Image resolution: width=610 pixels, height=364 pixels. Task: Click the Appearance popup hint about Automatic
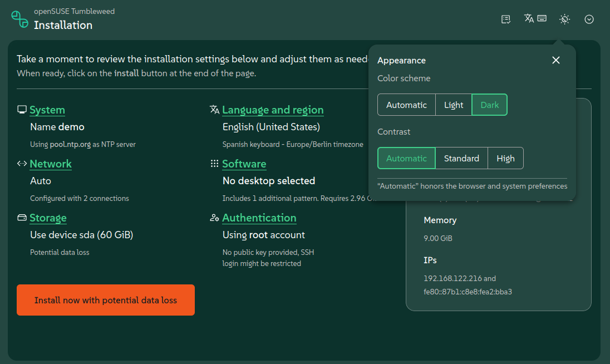click(473, 186)
